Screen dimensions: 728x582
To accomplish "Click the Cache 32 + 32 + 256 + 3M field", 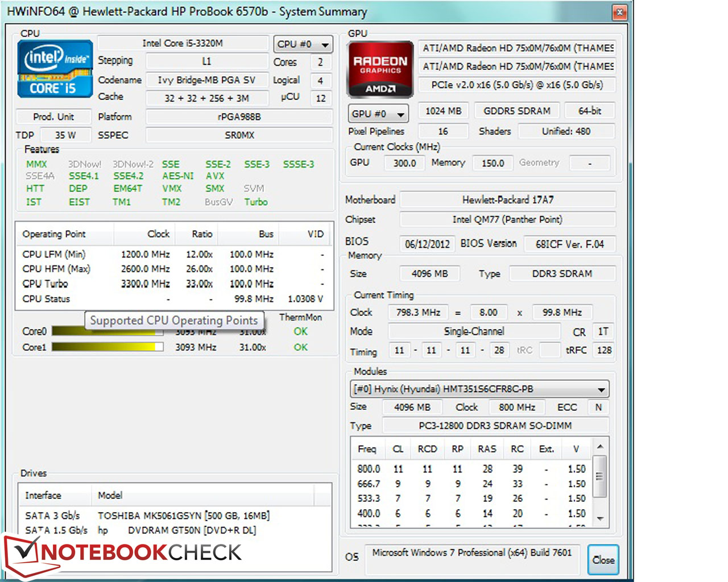I will [x=206, y=98].
